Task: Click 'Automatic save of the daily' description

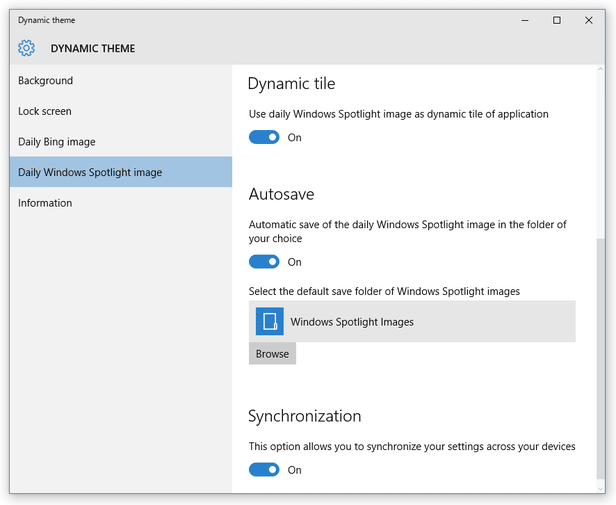Action: click(x=407, y=231)
